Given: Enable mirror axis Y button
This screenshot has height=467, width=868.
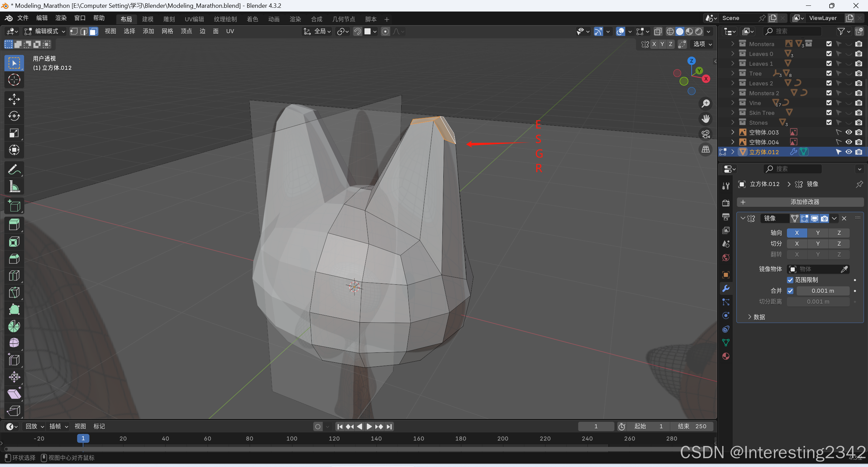Looking at the screenshot, I should tap(817, 233).
